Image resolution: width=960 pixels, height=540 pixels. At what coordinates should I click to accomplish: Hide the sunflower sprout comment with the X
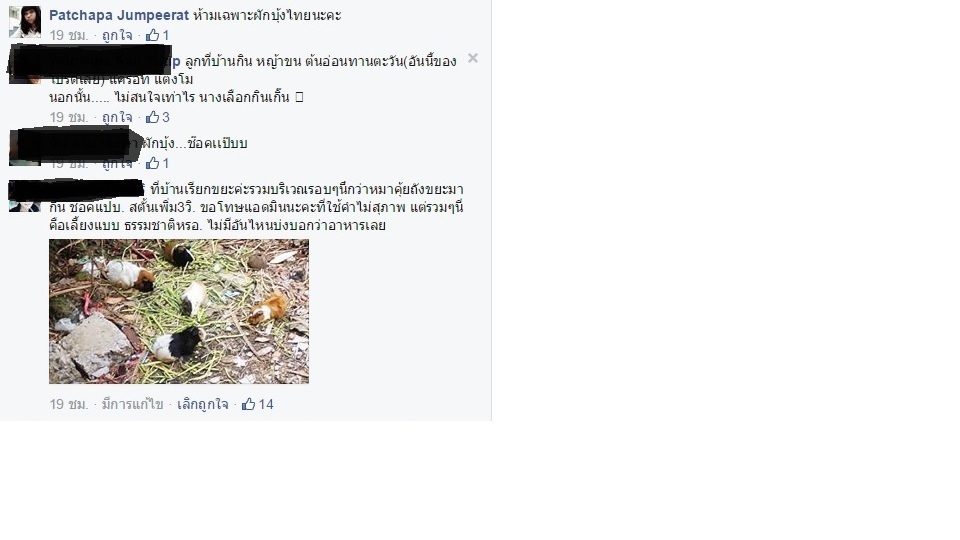[x=473, y=58]
